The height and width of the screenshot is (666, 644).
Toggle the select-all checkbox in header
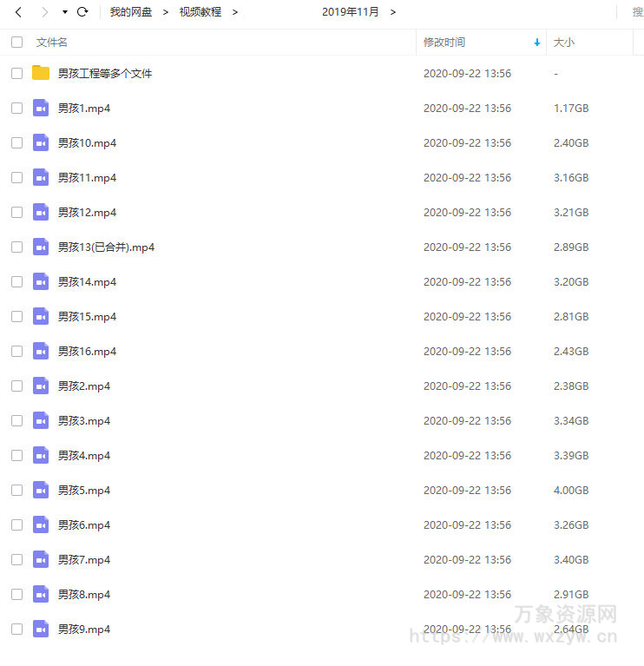pyautogui.click(x=16, y=42)
